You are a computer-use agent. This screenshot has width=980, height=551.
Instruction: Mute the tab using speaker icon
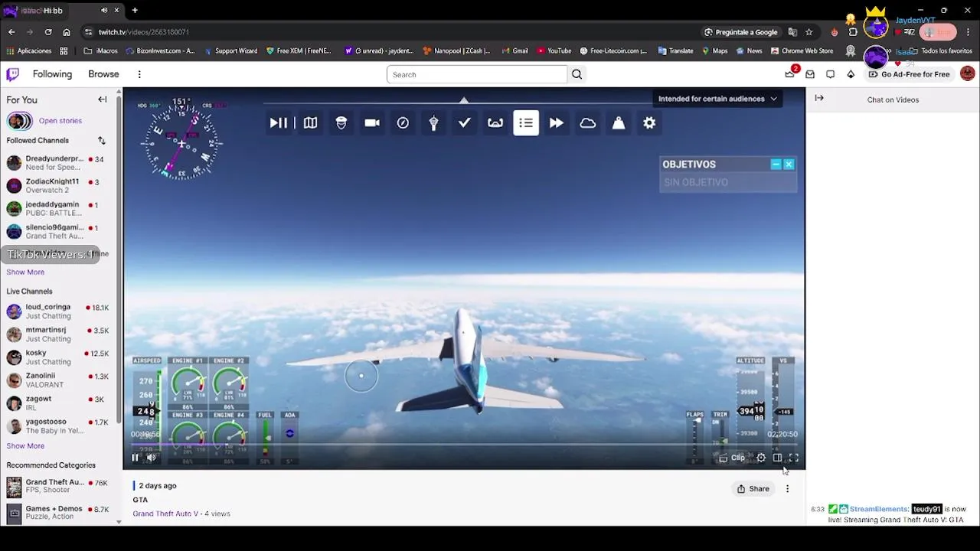point(104,11)
